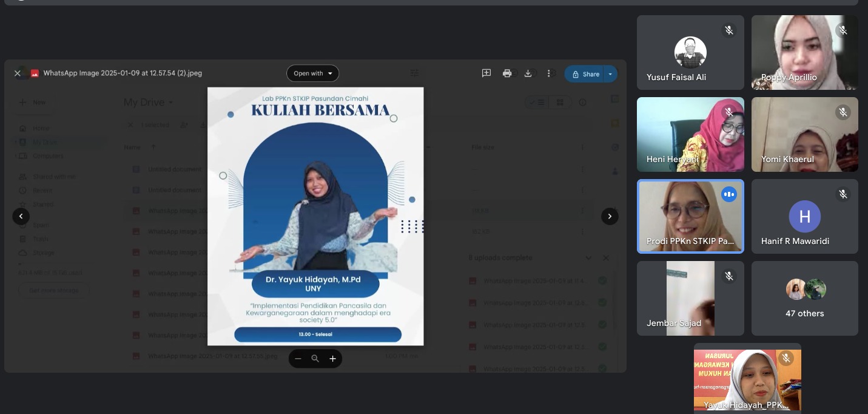868x414 pixels.
Task: Open Computers in the Drive sidebar
Action: click(48, 156)
